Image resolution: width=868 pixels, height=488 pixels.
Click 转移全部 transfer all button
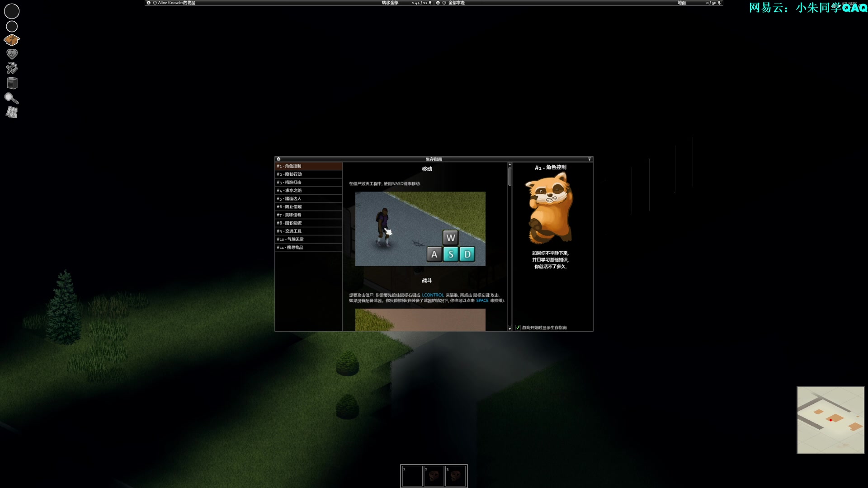tap(390, 3)
